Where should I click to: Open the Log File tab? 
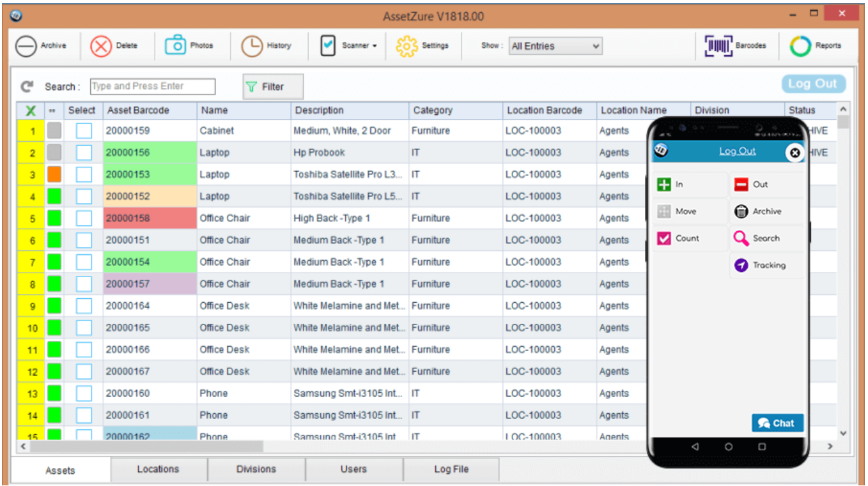(451, 469)
